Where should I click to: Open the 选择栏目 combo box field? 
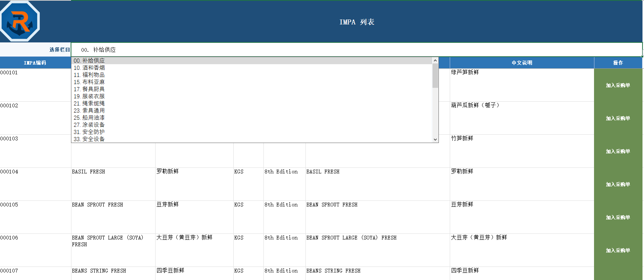point(357,50)
